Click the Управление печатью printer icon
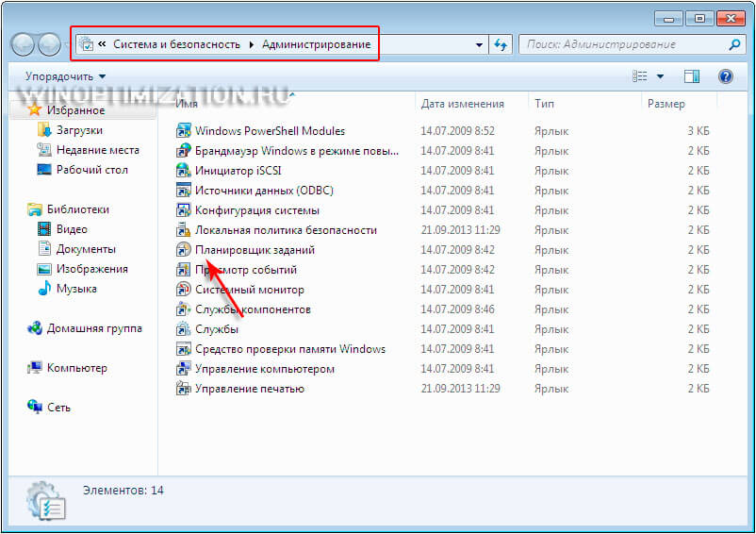Image resolution: width=756 pixels, height=534 pixels. tap(183, 389)
